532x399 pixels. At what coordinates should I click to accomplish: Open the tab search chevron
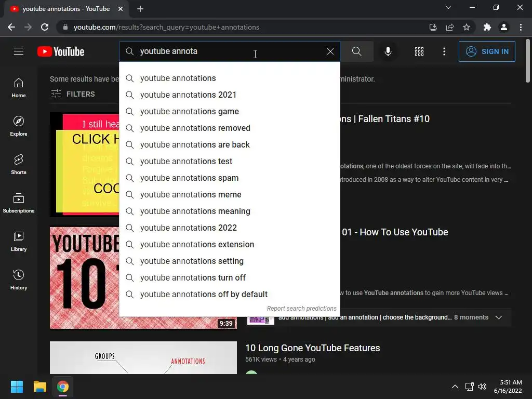click(448, 7)
